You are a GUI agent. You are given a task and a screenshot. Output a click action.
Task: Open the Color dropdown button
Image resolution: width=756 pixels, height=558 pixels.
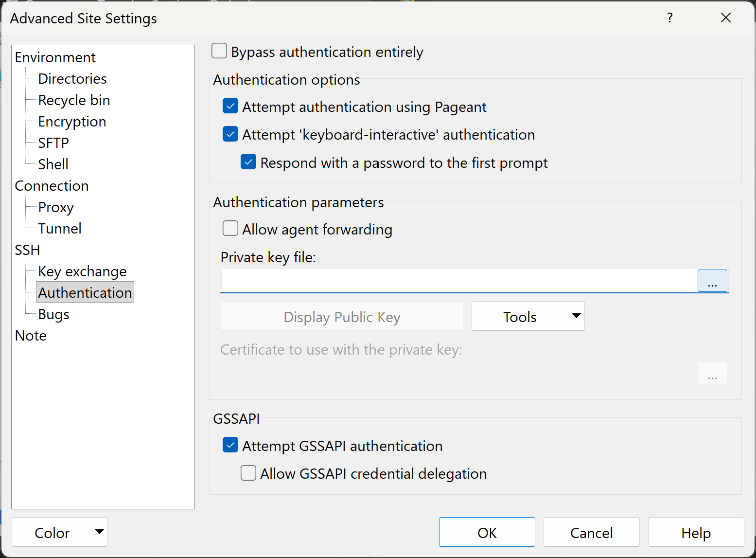pos(60,532)
